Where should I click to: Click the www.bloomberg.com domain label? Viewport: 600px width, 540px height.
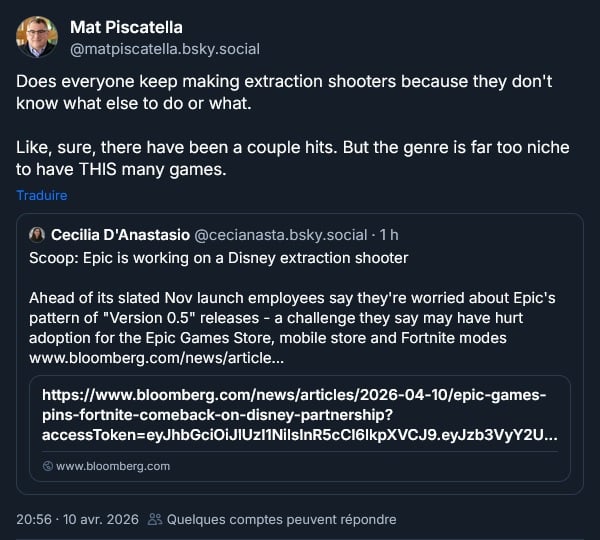click(113, 466)
